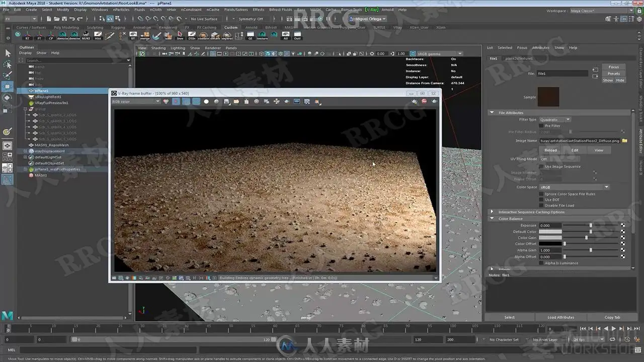Click the texture shelf icon
The height and width of the screenshot is (362, 644).
click(x=262, y=35)
